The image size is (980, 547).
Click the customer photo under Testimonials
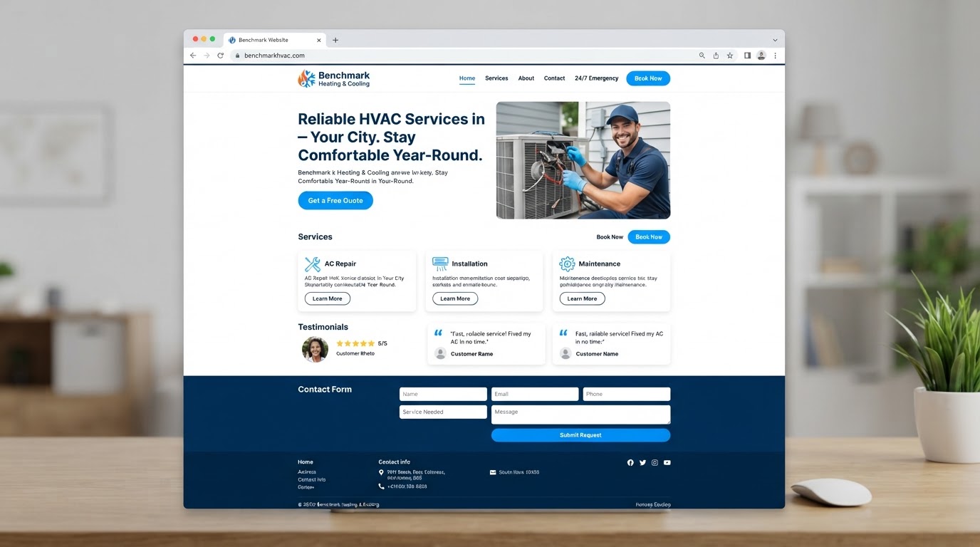pos(315,349)
